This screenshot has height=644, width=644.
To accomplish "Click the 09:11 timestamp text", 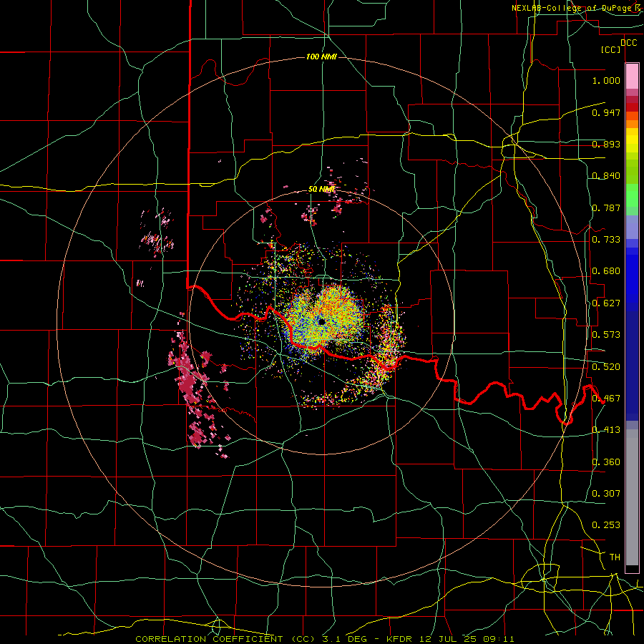I will [498, 639].
